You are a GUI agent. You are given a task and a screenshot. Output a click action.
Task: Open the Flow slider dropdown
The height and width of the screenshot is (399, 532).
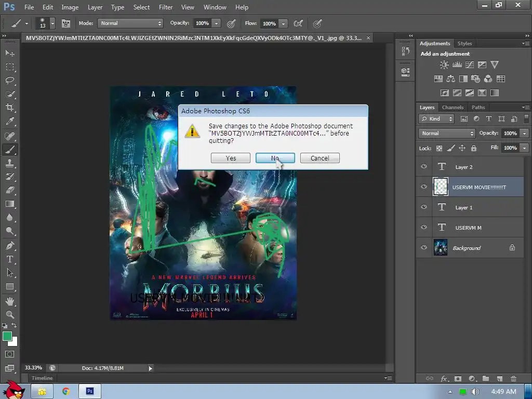click(283, 23)
